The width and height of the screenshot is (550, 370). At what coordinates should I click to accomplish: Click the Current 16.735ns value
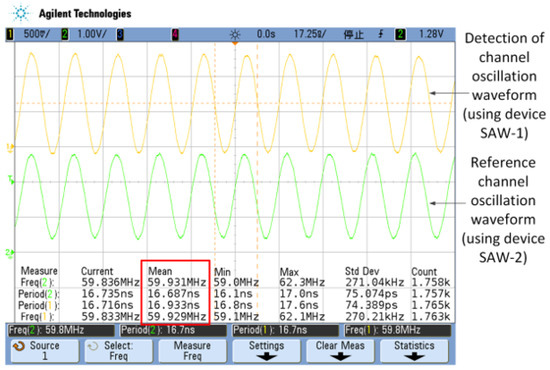[107, 294]
